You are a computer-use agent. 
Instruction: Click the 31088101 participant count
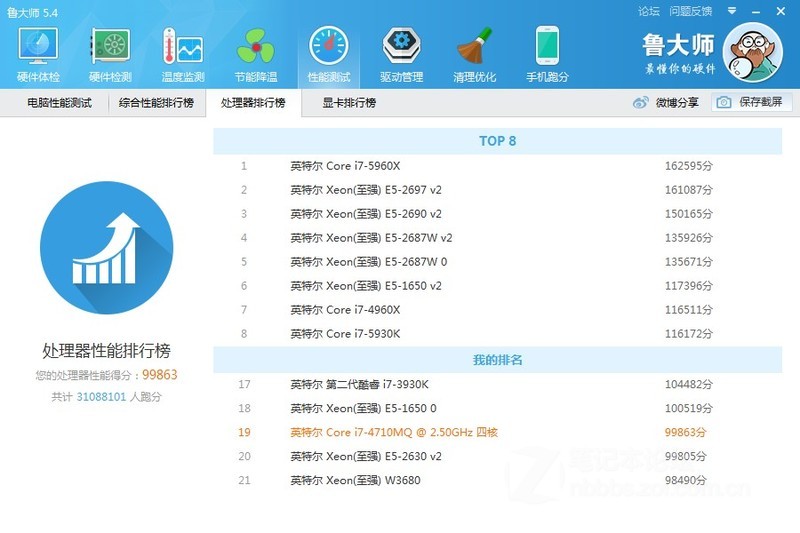click(x=101, y=397)
